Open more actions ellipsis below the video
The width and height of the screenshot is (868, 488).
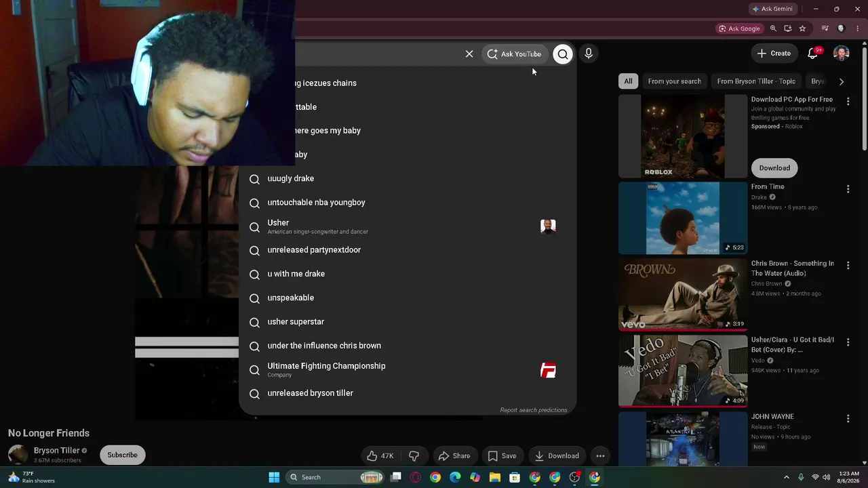click(600, 455)
